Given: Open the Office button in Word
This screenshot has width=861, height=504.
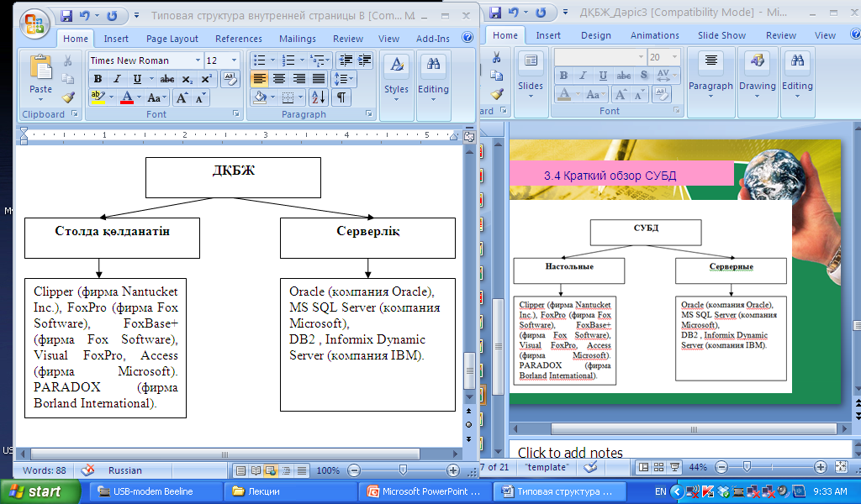Looking at the screenshot, I should click(34, 24).
